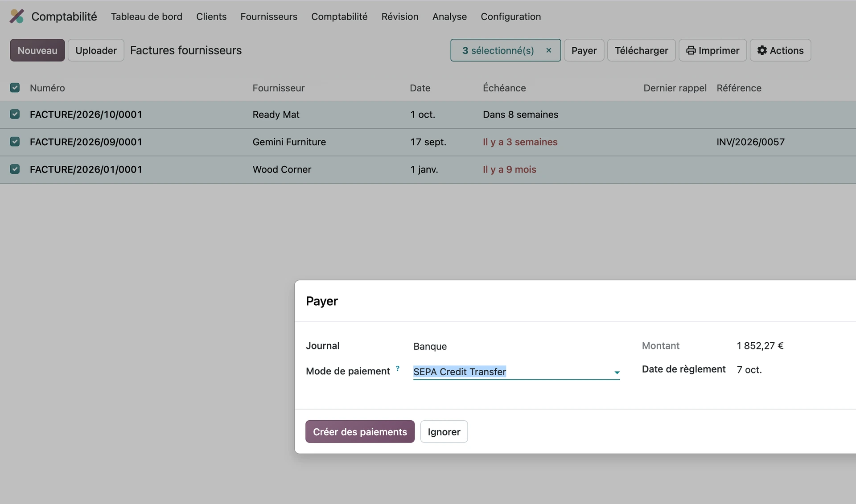Sort by the Fournisseur column header
856x504 pixels.
tap(279, 88)
